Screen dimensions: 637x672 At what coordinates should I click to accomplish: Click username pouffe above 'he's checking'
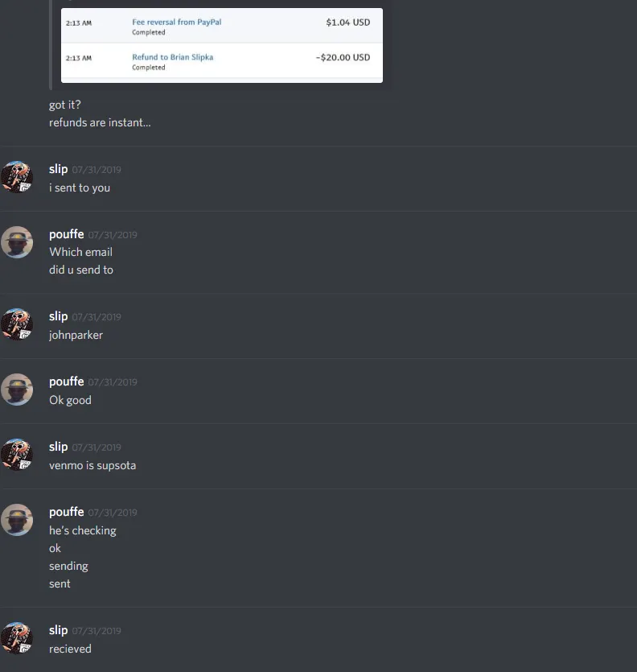tap(67, 512)
